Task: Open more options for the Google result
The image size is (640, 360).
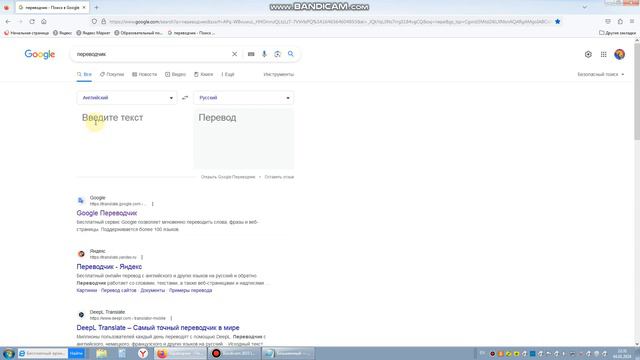Action: click(x=153, y=204)
